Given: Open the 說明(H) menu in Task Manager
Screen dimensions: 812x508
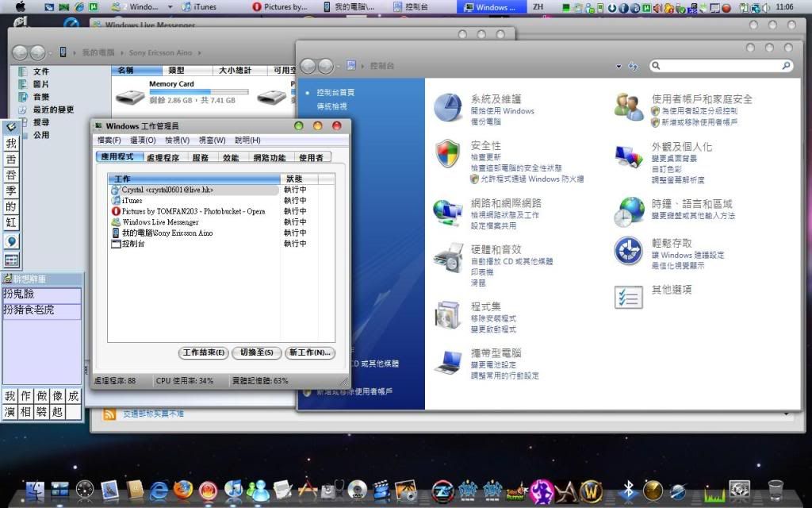Looking at the screenshot, I should click(x=247, y=140).
